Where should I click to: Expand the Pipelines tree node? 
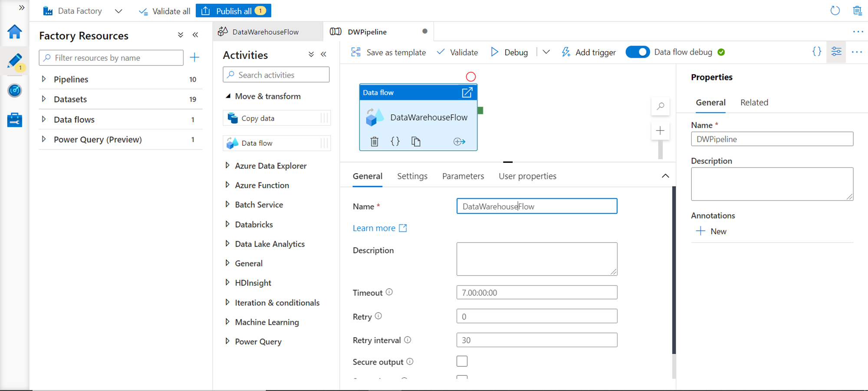tap(44, 79)
